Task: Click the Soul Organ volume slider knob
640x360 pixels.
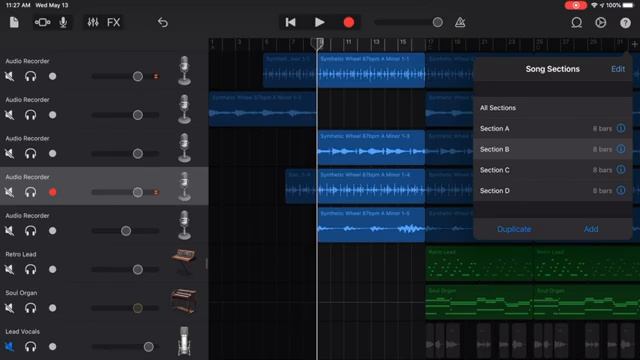Action: point(138,308)
